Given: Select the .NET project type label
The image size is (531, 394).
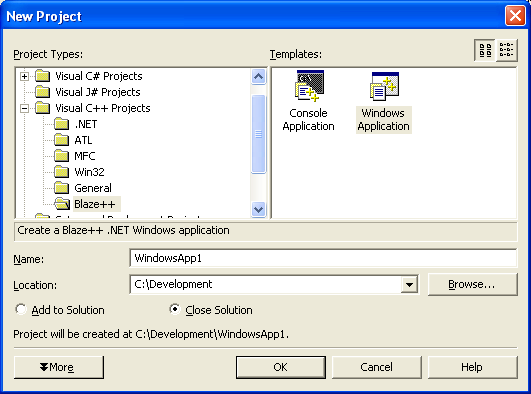Looking at the screenshot, I should click(86, 124).
